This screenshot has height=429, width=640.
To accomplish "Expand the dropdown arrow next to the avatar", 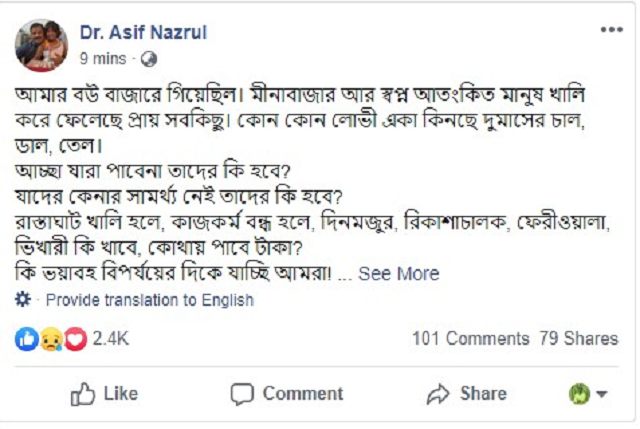I will click(602, 395).
